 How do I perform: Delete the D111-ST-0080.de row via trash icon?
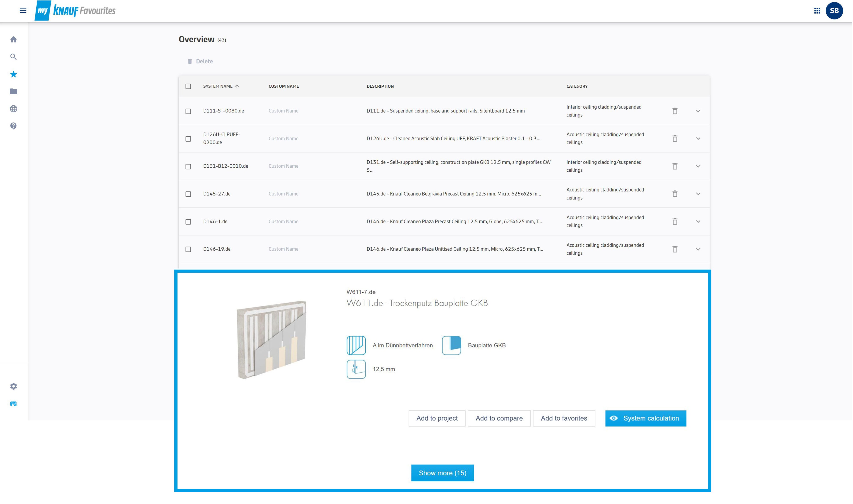(675, 111)
